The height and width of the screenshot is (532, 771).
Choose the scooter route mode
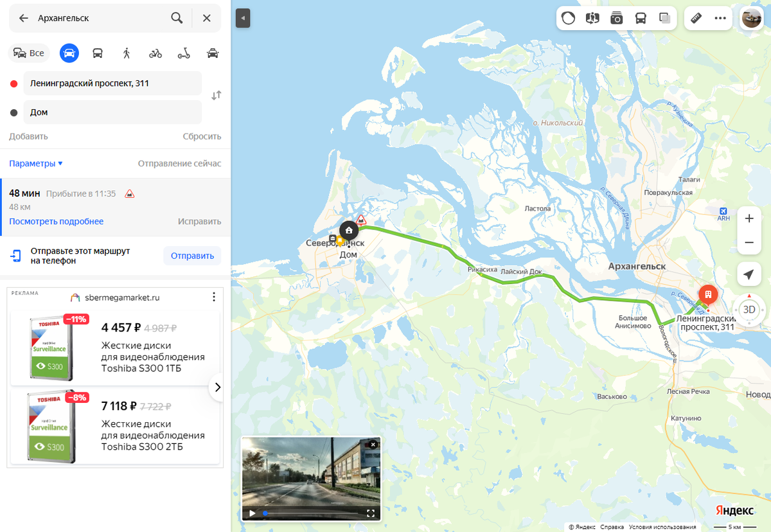click(x=184, y=53)
